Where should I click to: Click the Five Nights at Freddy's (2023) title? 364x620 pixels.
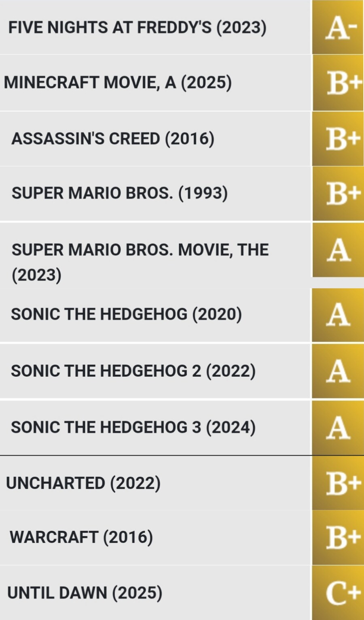point(137,28)
